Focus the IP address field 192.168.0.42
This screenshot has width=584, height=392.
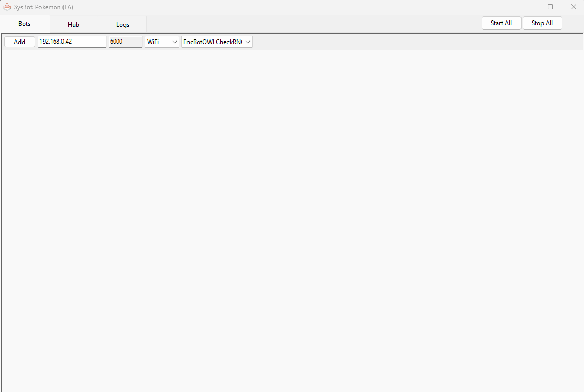[72, 42]
